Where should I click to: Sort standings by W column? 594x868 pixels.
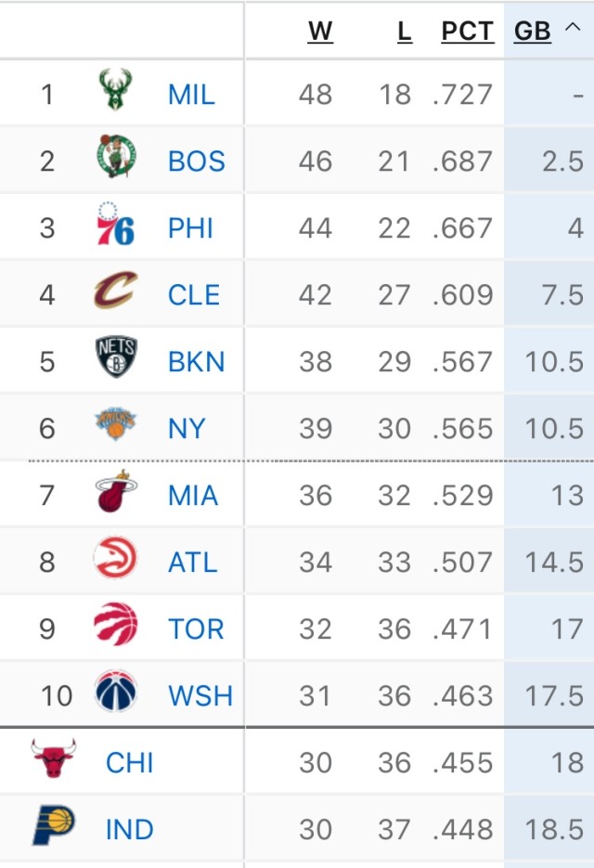coord(320,32)
